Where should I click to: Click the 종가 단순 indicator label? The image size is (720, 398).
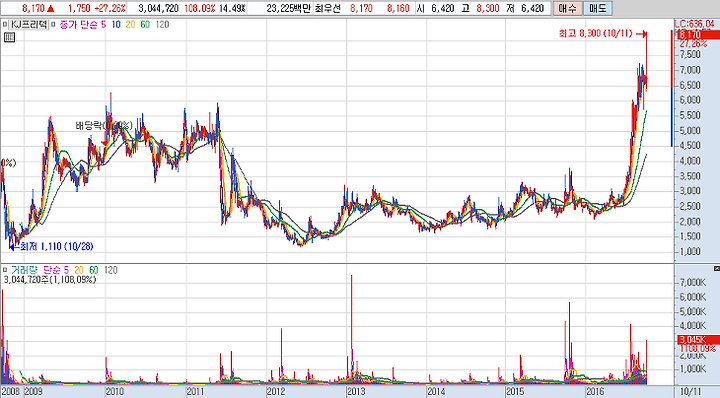coord(79,24)
